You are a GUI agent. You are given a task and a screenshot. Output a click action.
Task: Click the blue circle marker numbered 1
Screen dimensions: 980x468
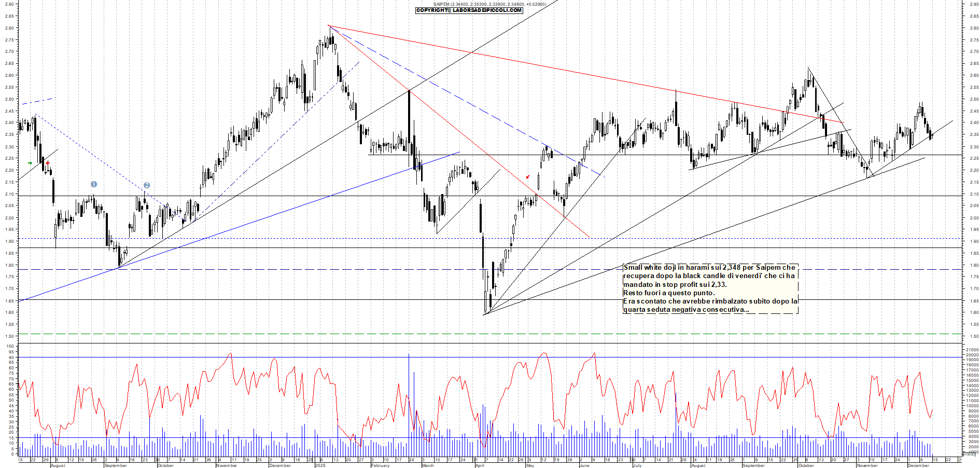pos(94,184)
